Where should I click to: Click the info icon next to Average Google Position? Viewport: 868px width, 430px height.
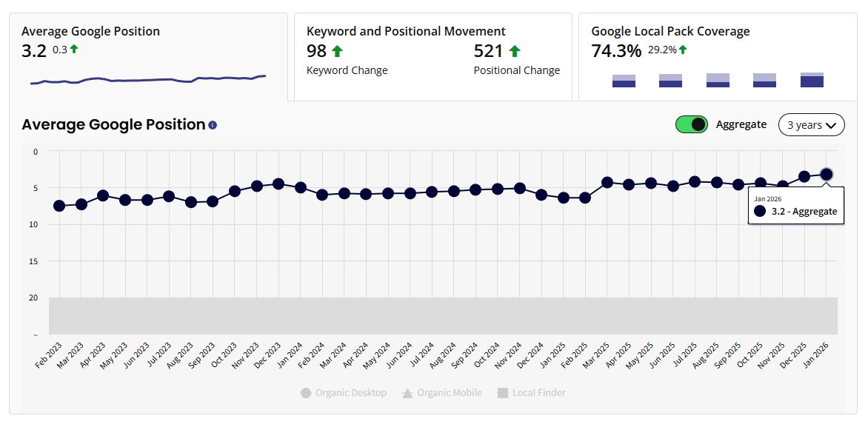coord(213,125)
